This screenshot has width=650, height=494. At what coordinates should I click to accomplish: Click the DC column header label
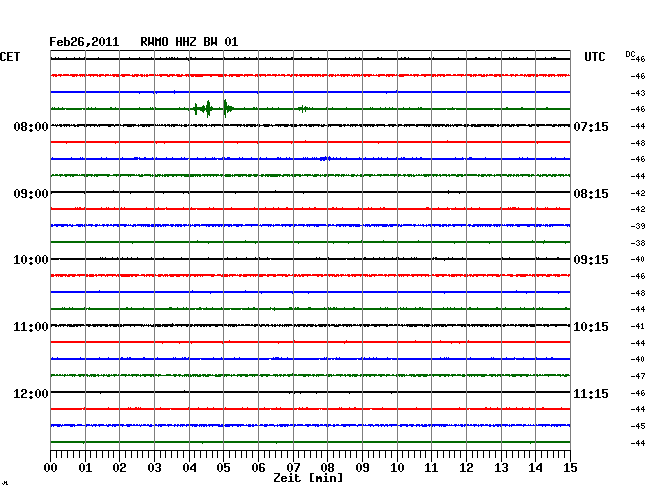point(630,54)
